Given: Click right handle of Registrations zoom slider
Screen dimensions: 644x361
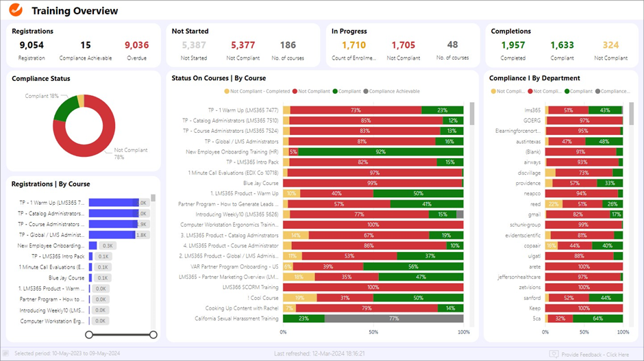Looking at the screenshot, I should click(153, 334).
